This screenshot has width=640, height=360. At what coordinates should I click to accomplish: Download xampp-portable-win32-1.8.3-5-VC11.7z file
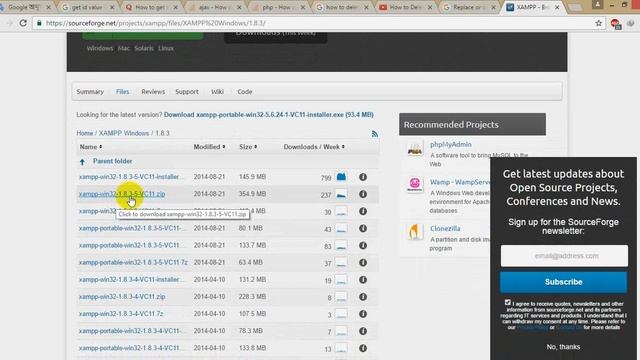point(133,262)
